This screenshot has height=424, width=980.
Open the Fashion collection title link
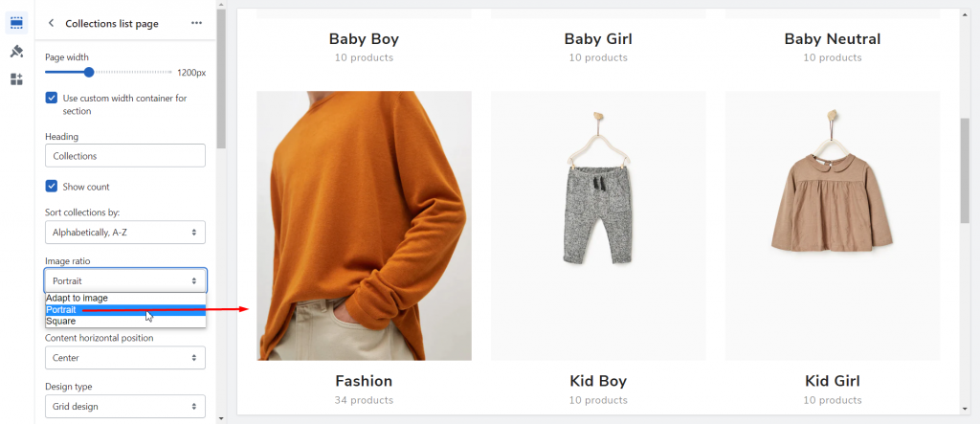click(x=364, y=381)
